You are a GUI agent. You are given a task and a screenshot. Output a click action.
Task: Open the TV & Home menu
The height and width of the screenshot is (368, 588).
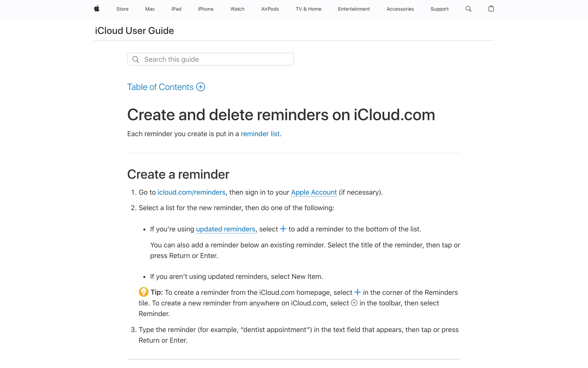pyautogui.click(x=308, y=9)
